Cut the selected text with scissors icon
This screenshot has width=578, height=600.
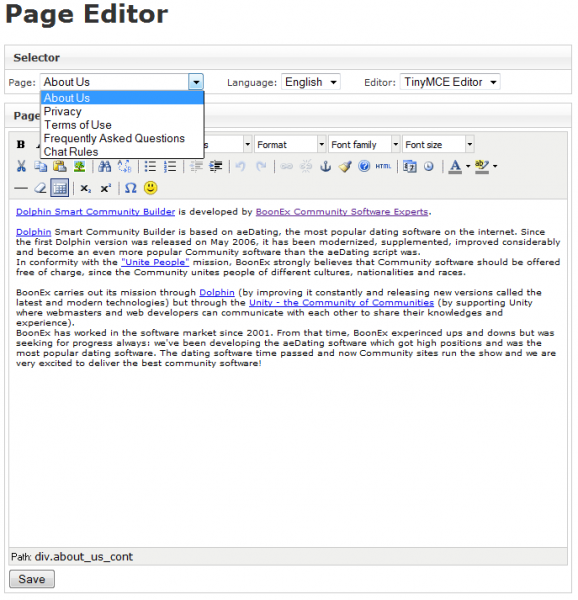(x=21, y=166)
